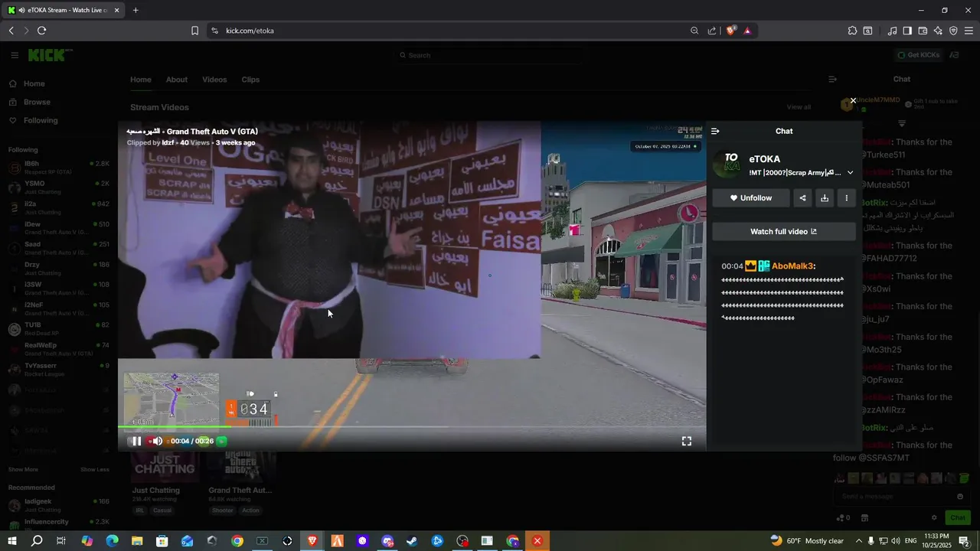Open clipper name ldzf
The image size is (980, 551).
coord(168,143)
